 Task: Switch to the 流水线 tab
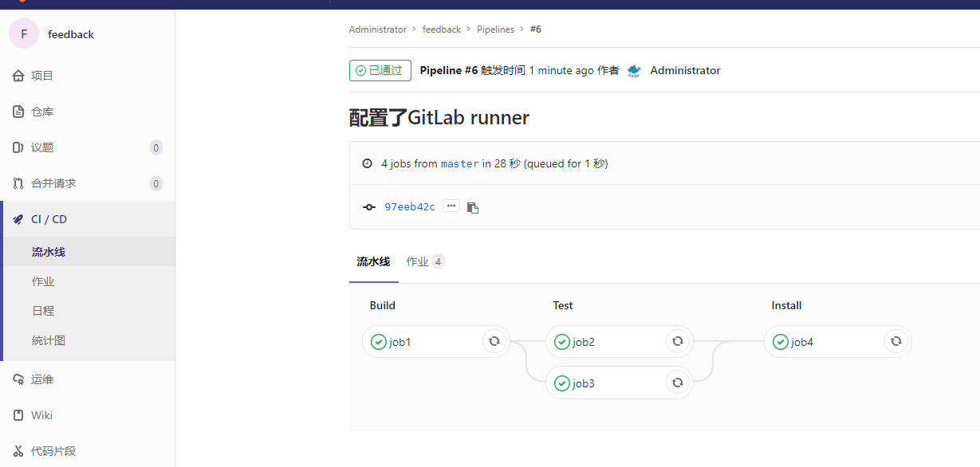pos(373,261)
